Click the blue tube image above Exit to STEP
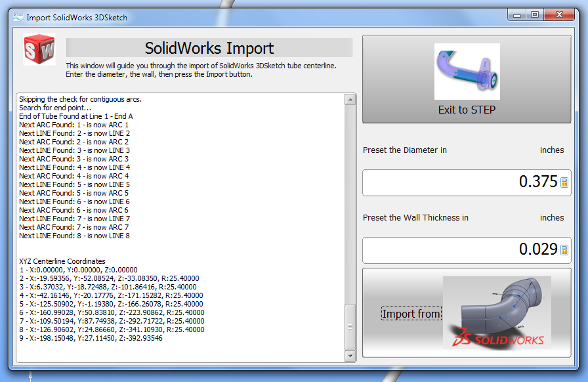This screenshot has height=382, width=588. [467, 71]
